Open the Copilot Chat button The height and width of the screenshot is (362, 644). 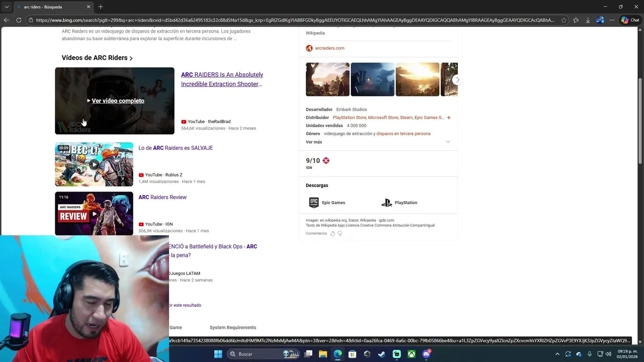(x=630, y=20)
